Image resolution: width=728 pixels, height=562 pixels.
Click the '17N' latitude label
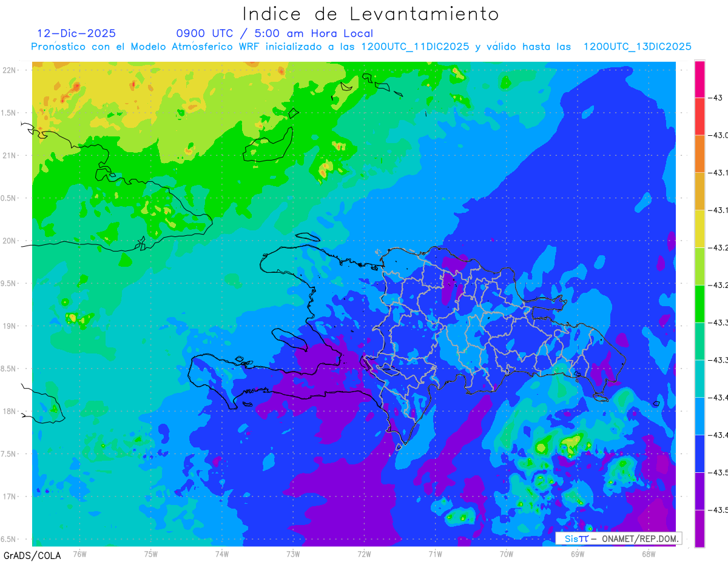tap(10, 497)
